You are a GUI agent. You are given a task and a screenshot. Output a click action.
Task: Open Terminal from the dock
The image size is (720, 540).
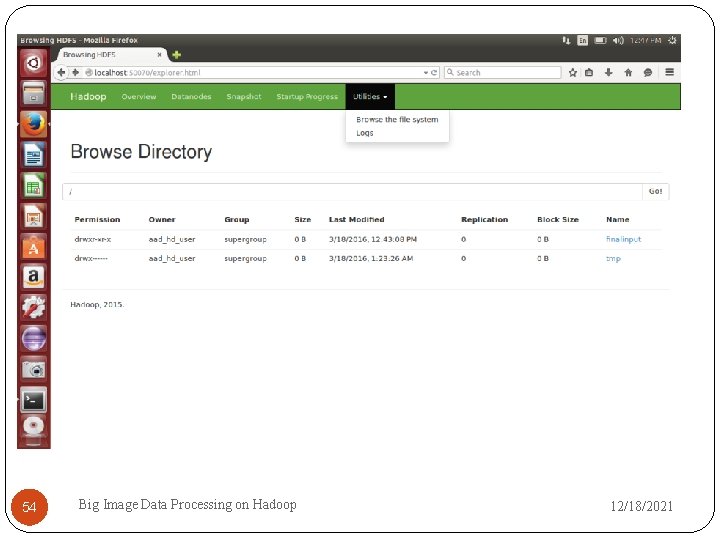point(34,400)
